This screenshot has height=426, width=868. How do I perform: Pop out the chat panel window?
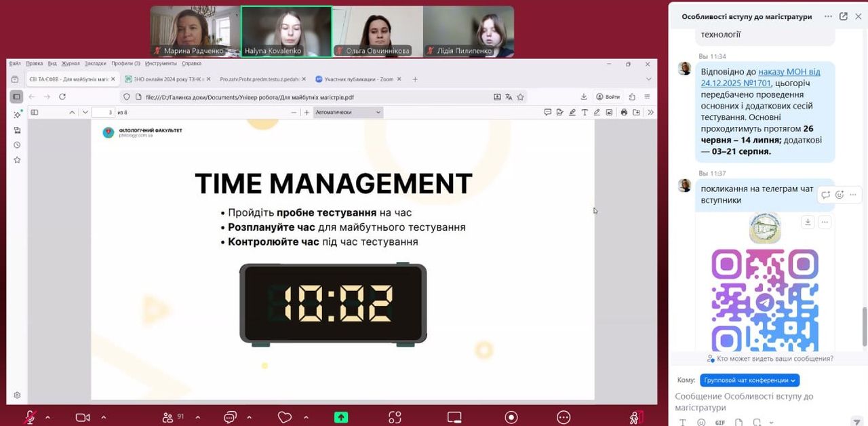[x=843, y=17]
